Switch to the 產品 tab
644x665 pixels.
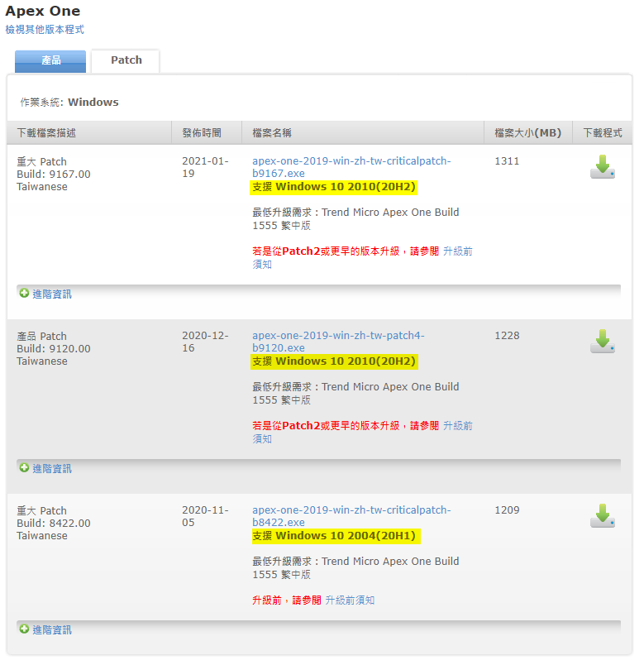pyautogui.click(x=50, y=61)
